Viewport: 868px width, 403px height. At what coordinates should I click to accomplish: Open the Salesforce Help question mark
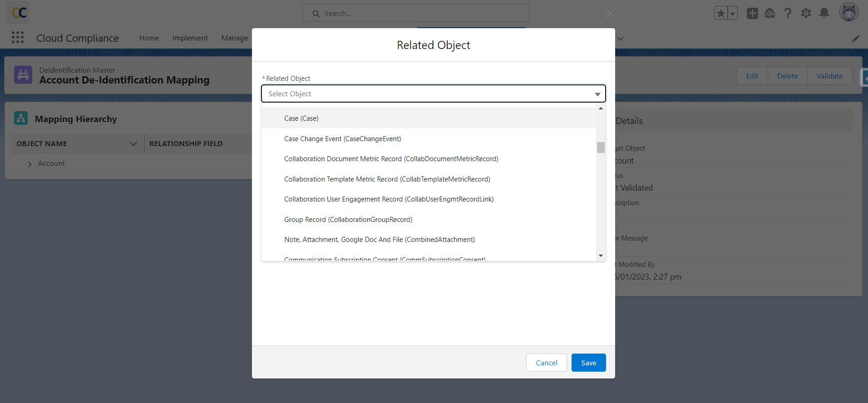pos(788,13)
